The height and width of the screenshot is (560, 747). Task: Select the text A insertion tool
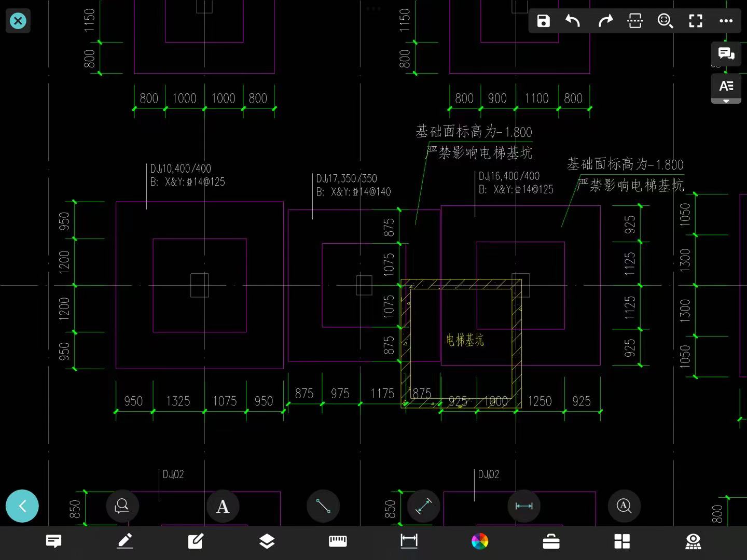point(223,506)
